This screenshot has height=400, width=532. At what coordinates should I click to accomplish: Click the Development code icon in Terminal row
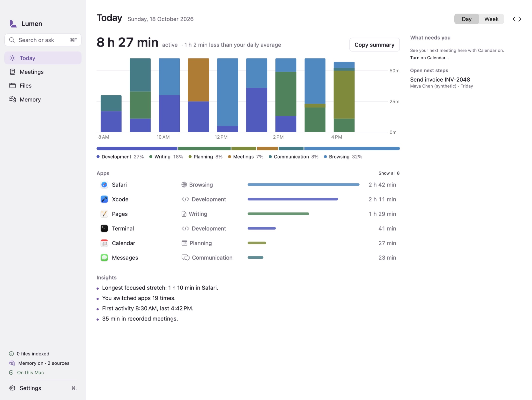tap(185, 228)
